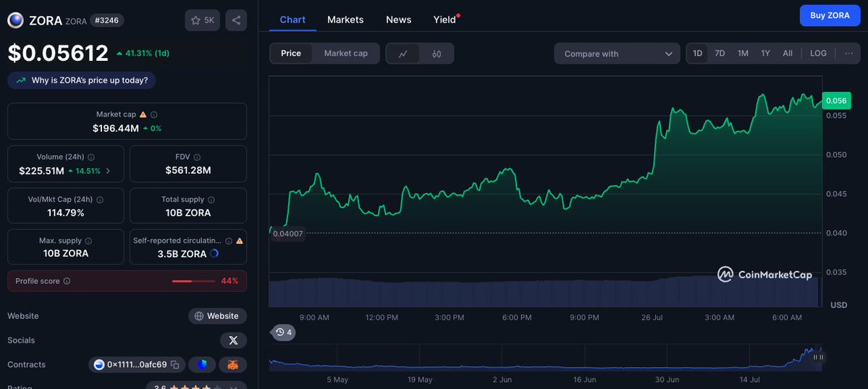Open the Vol/Mkt Cap (24h) info icon

(x=100, y=199)
